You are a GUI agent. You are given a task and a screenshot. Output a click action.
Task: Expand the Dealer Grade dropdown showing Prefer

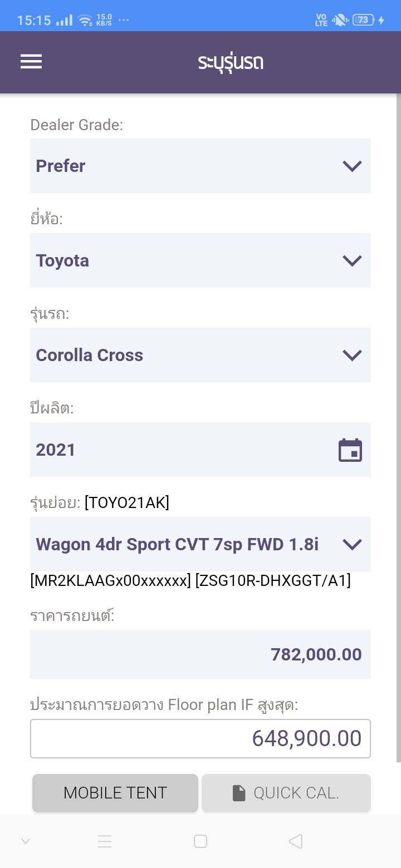click(x=200, y=166)
